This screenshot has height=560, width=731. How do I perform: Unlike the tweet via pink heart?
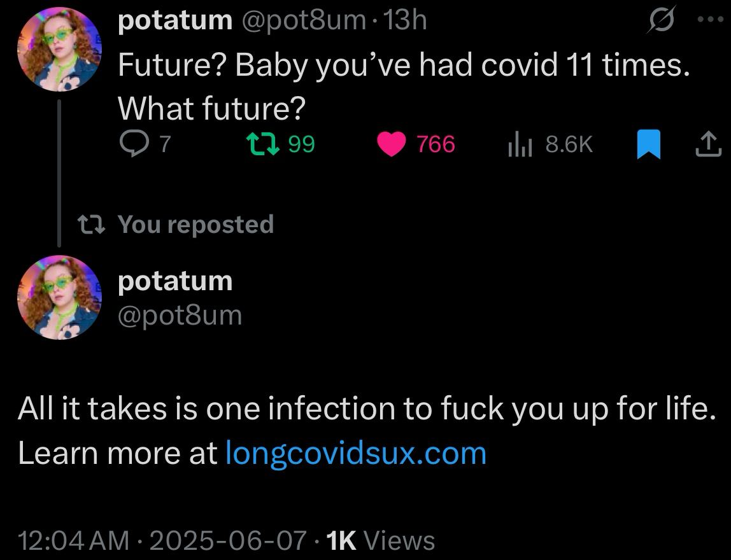391,145
